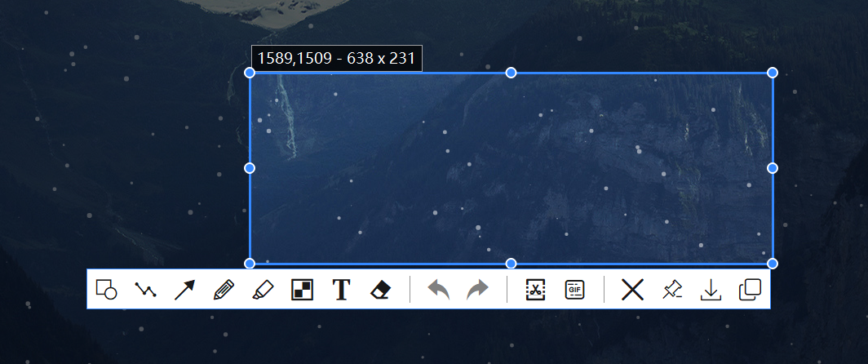Image resolution: width=868 pixels, height=364 pixels.
Task: Undo the last annotation
Action: point(438,289)
